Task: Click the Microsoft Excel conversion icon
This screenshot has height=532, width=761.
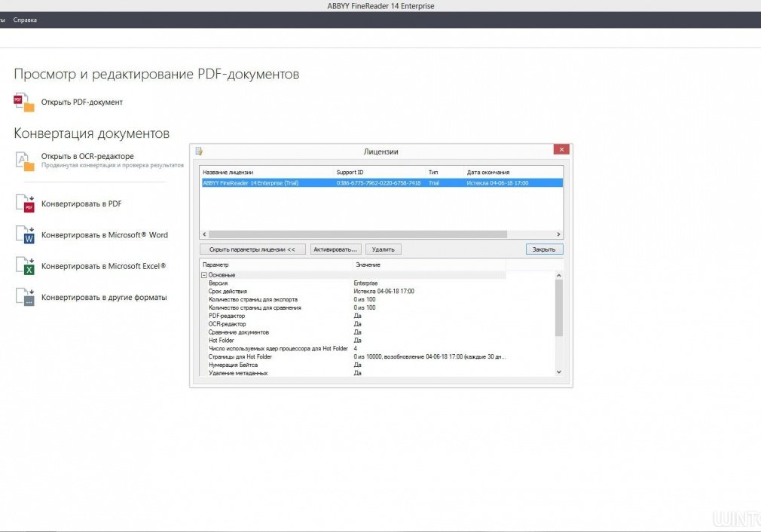Action: (x=25, y=265)
